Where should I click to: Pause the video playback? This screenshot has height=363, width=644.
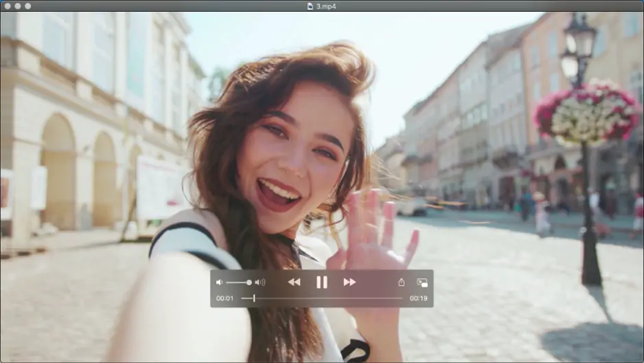[x=321, y=282]
